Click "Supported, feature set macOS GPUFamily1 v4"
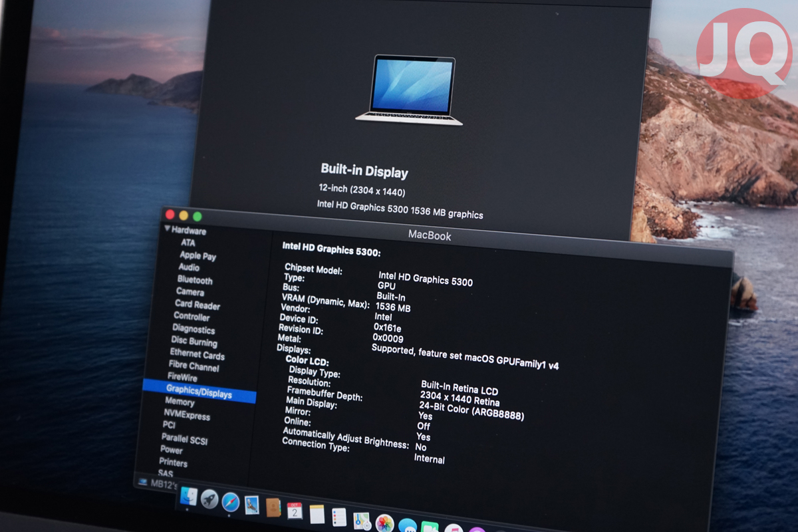Viewport: 798px width, 532px height. [x=464, y=356]
